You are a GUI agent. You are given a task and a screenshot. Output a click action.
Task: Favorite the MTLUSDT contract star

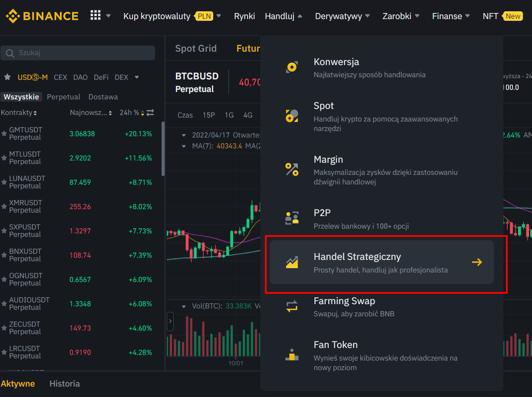[x=4, y=158]
